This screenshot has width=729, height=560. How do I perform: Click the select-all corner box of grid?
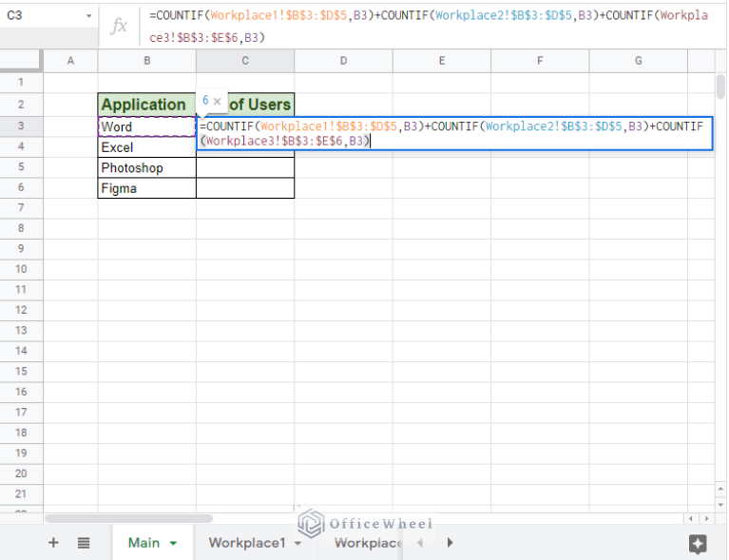pyautogui.click(x=21, y=61)
